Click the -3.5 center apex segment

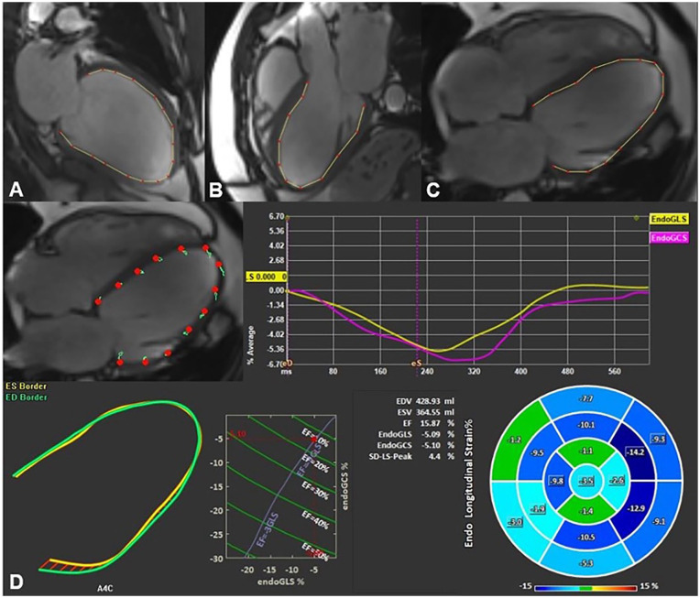coord(585,480)
